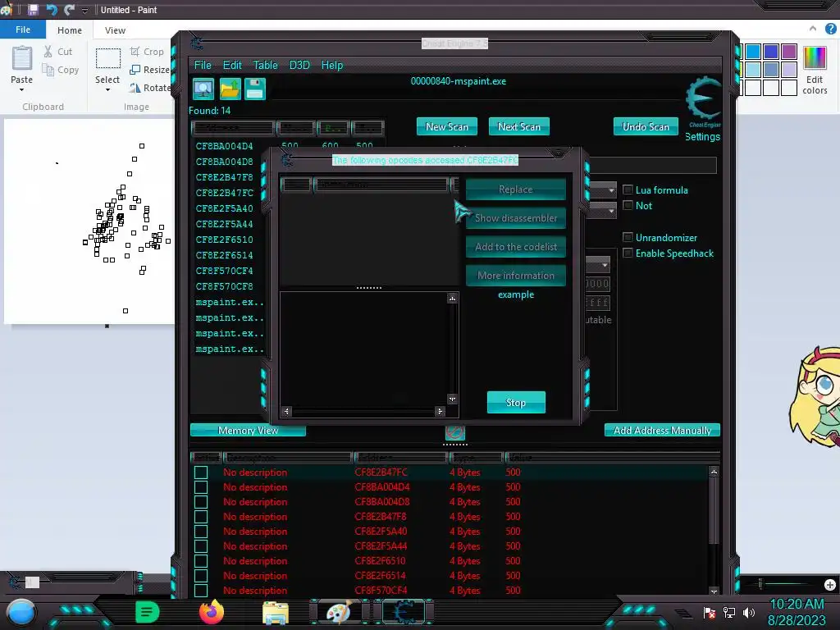This screenshot has width=840, height=630.
Task: Tick the active box for address CF8E2F5A40
Action: pyautogui.click(x=201, y=532)
